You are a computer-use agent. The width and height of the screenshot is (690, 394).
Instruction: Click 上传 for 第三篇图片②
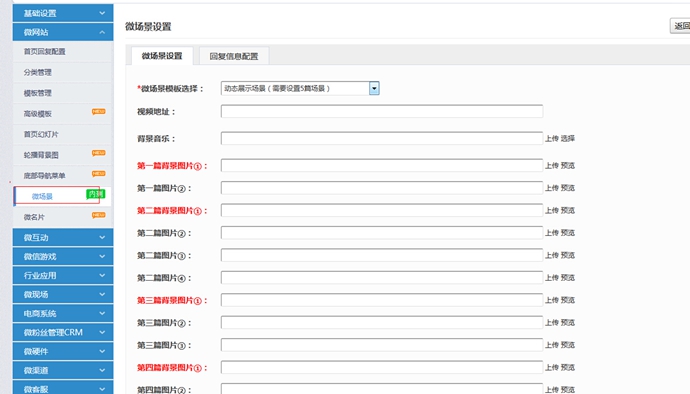pos(552,323)
